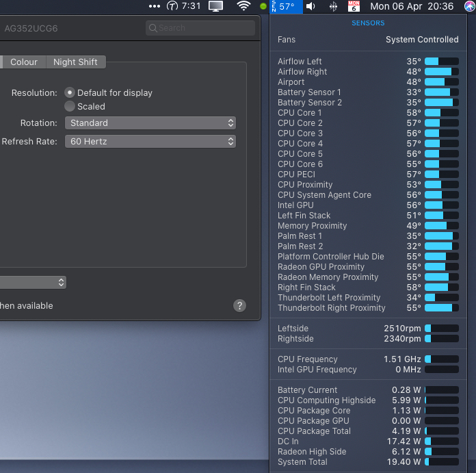Click the SENSORS header title
Image resolution: width=476 pixels, height=473 pixels.
tap(368, 23)
